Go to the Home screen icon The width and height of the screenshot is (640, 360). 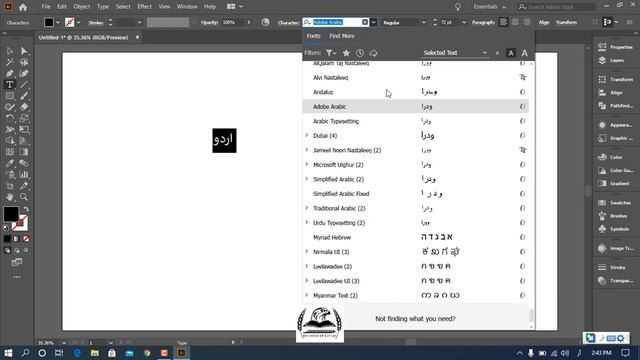(x=23, y=7)
